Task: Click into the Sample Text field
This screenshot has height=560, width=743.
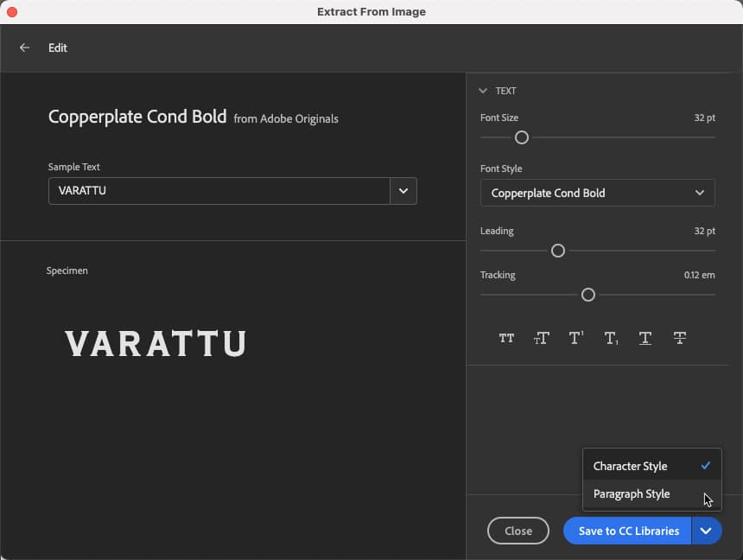Action: pyautogui.click(x=219, y=191)
